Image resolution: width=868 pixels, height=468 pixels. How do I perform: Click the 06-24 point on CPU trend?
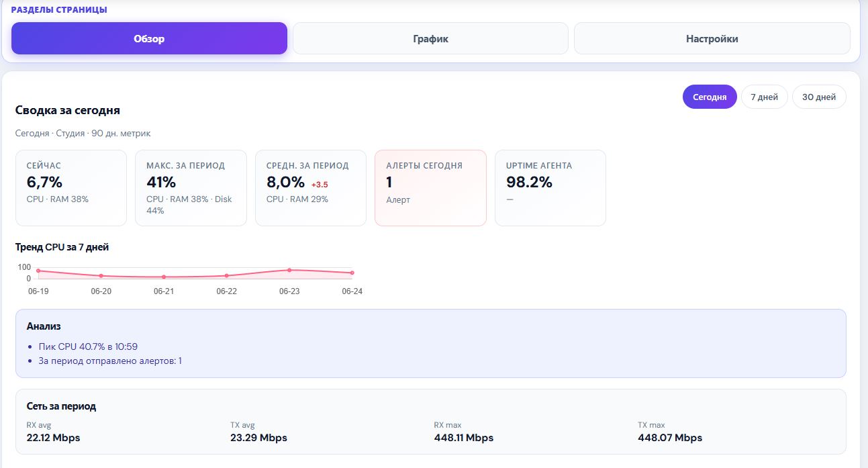pos(352,273)
